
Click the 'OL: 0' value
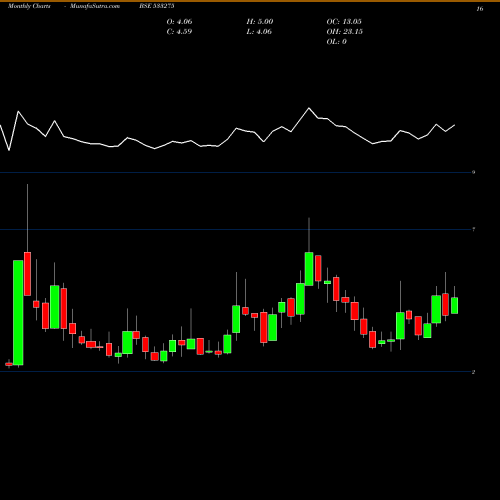336,42
